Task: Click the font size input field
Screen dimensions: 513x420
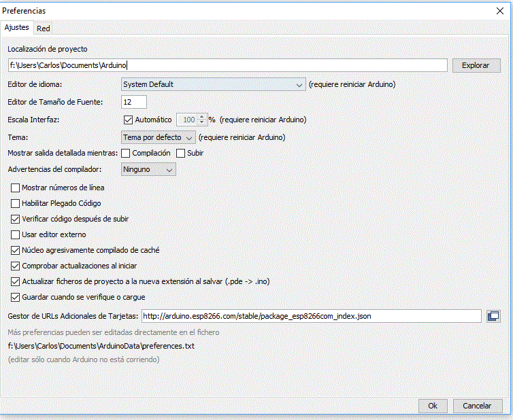Action: 134,102
